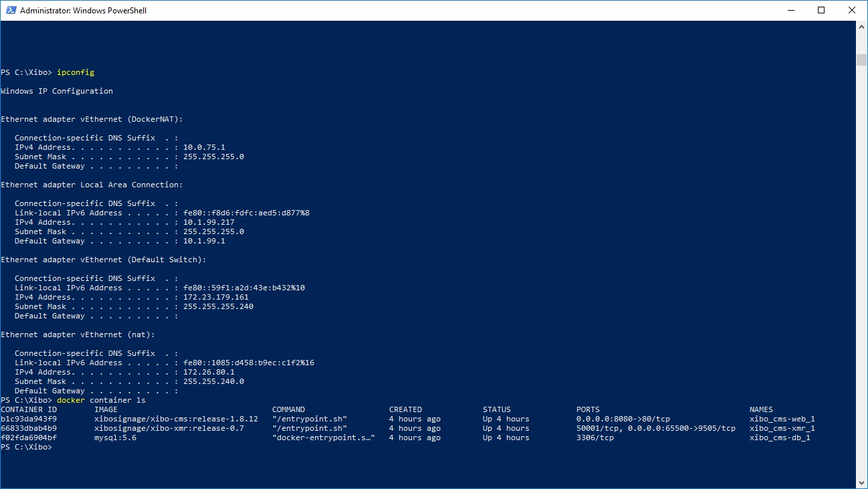Click IPv6 address fe80::f8d6:fdfc:aed5:d877%8

[247, 213]
